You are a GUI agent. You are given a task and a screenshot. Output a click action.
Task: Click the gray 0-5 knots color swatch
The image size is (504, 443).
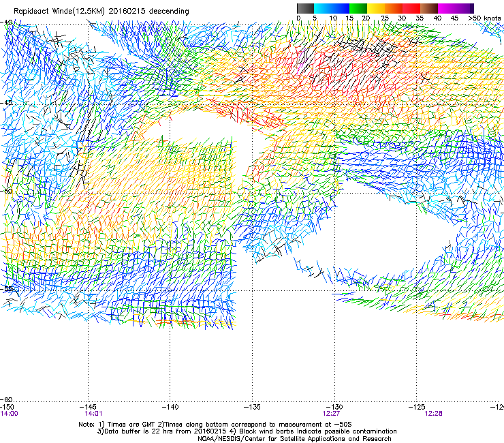(305, 8)
